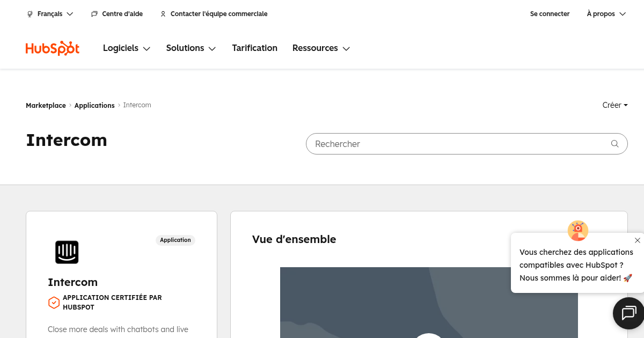Click Se connecter

coord(550,14)
